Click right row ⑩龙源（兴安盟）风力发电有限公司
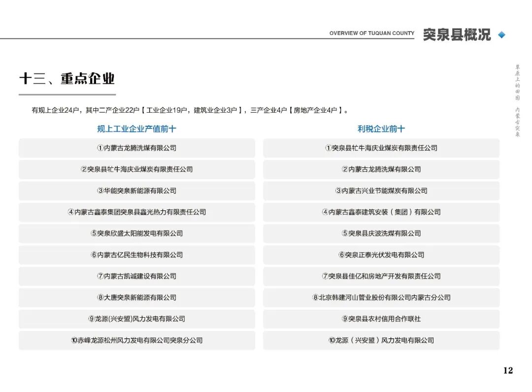The width and height of the screenshot is (532, 392). click(x=381, y=340)
